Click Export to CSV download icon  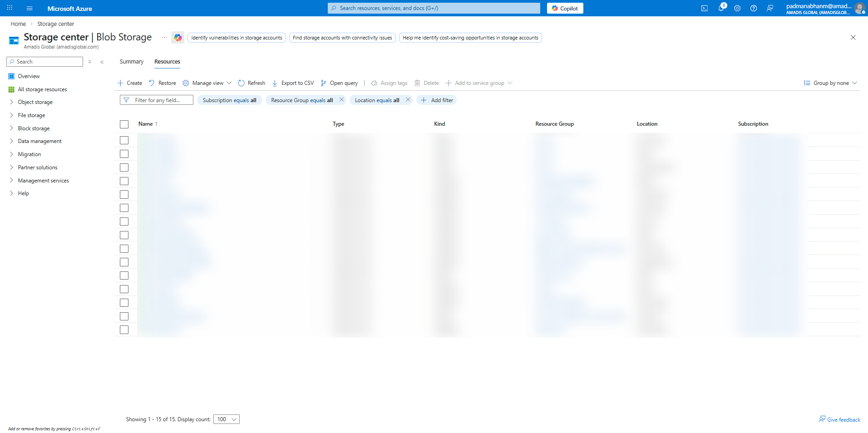coord(275,83)
